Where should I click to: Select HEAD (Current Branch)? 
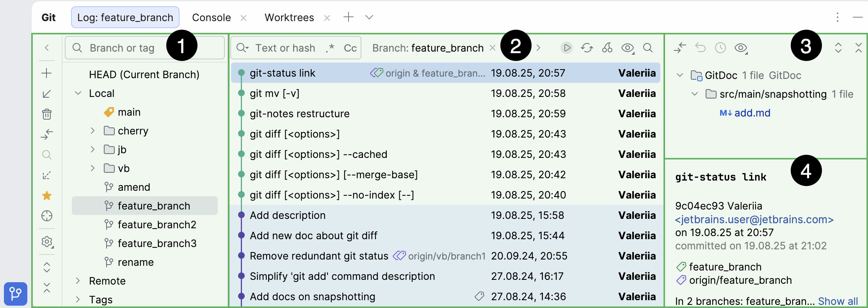pos(144,74)
